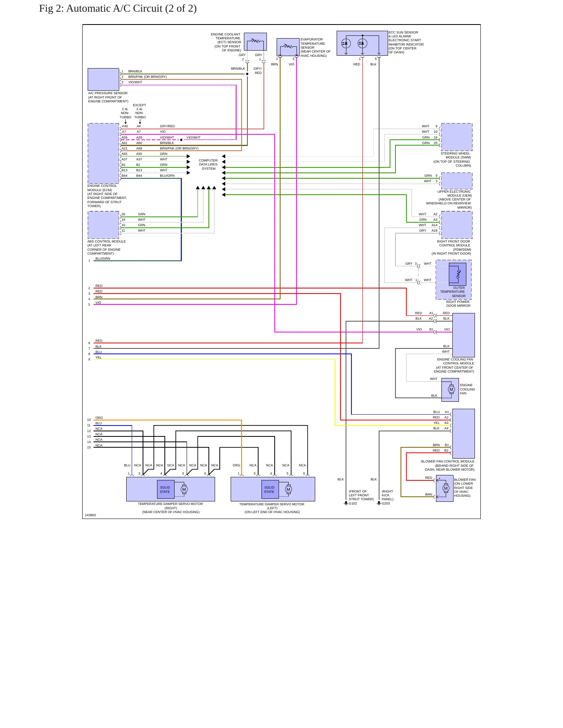Click the G203 ground symbol
Image resolution: width=563 pixels, height=728 pixels.
point(379,503)
